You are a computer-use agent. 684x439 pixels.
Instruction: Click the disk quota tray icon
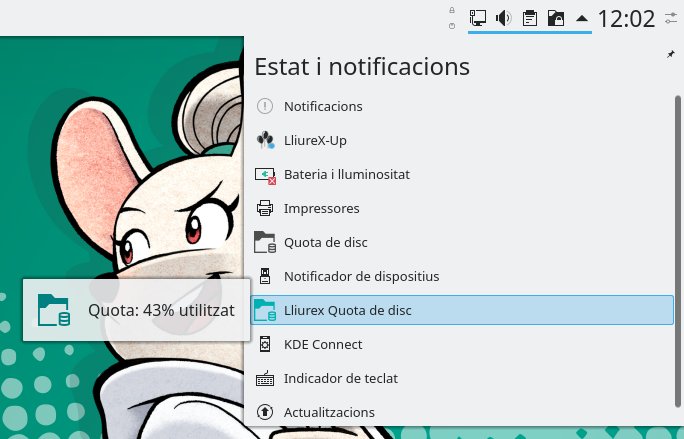click(556, 18)
